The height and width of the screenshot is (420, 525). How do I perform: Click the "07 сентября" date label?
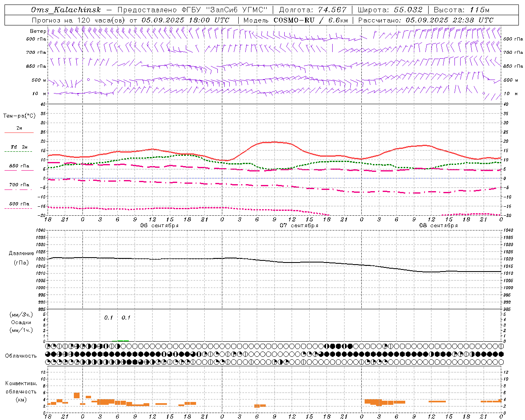tap(299, 226)
